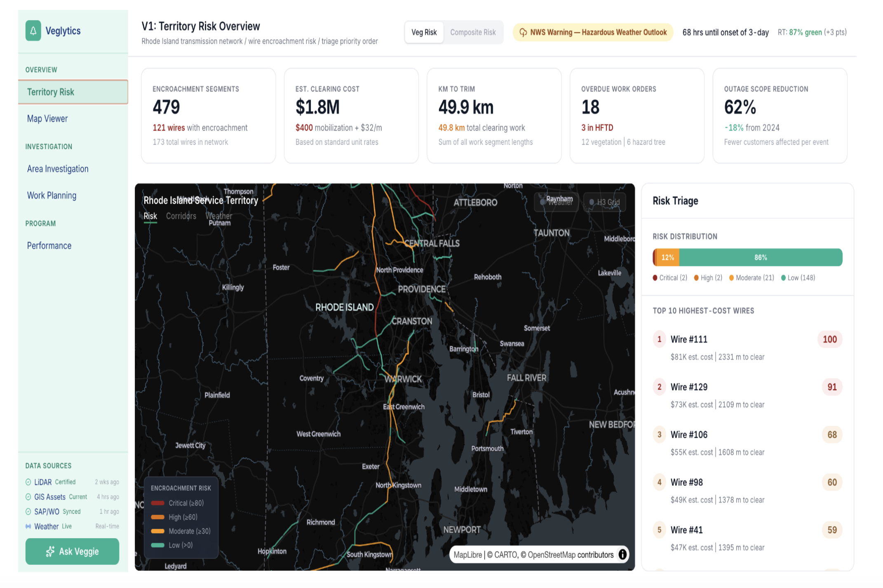Open the map attribution info icon
Image resolution: width=883 pixels, height=588 pixels.
point(622,555)
